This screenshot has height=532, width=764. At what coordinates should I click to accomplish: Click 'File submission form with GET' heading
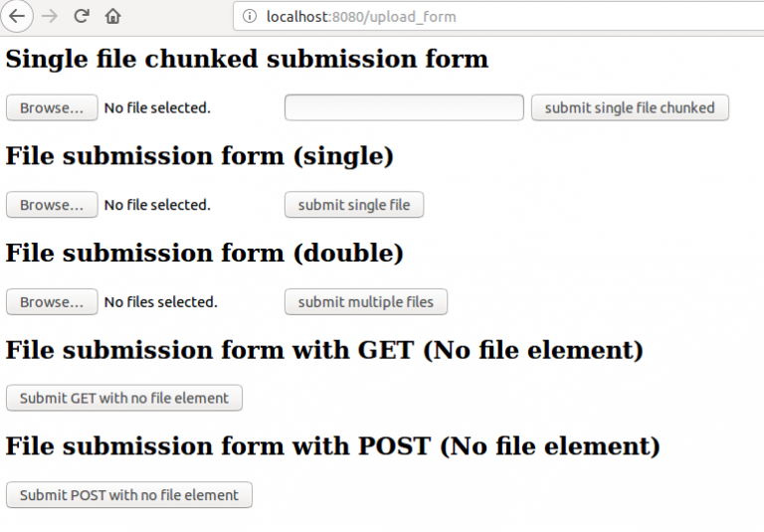[x=210, y=350]
